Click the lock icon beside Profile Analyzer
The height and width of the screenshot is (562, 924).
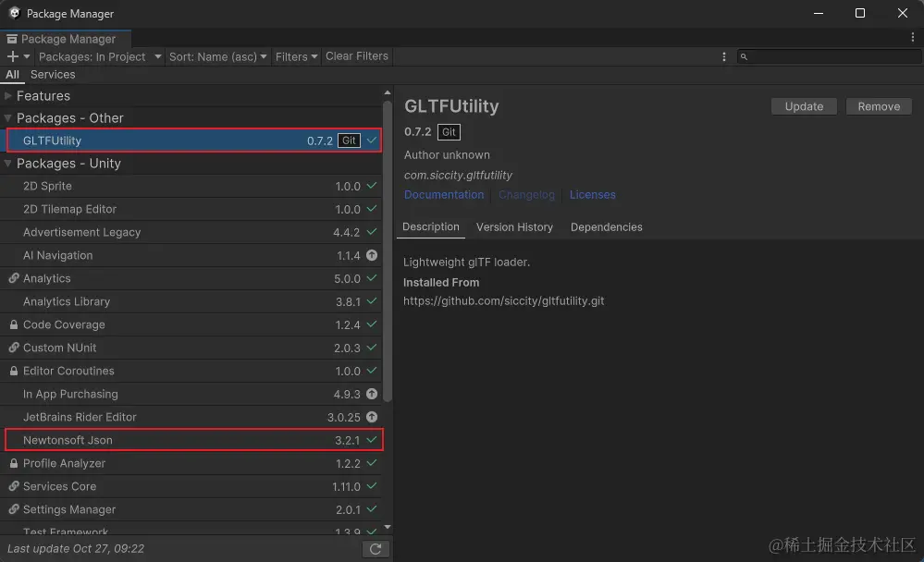coord(14,463)
